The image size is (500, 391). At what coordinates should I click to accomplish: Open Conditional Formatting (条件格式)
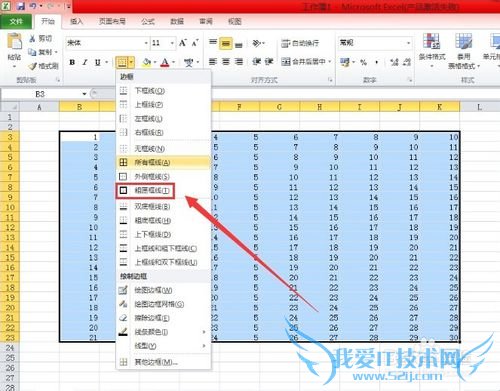pyautogui.click(x=432, y=50)
